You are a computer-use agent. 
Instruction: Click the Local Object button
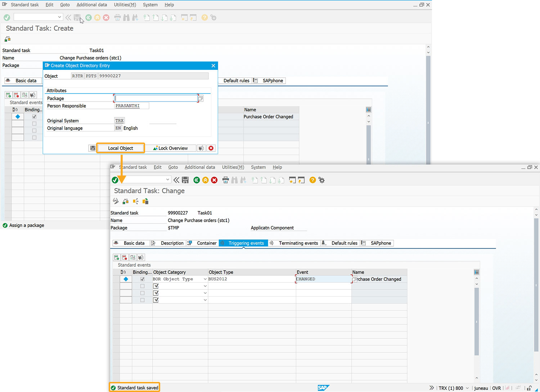click(121, 148)
